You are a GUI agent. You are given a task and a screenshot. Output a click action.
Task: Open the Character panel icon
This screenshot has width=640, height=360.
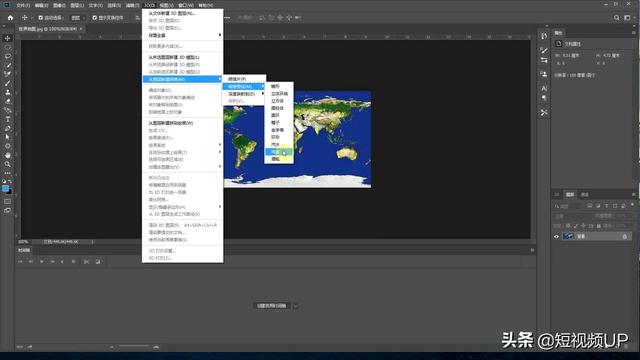click(x=544, y=88)
